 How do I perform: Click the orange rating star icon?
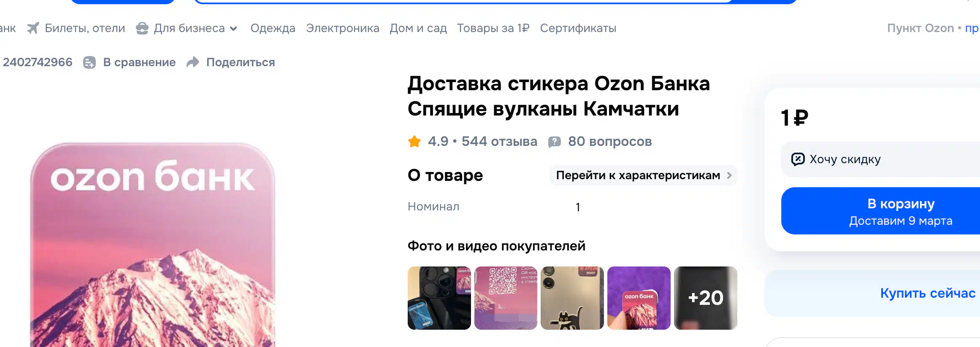[414, 142]
